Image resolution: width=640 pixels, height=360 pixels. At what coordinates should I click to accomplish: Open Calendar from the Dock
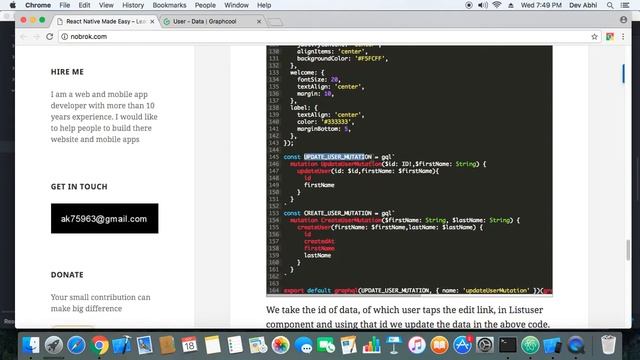pyautogui.click(x=189, y=345)
